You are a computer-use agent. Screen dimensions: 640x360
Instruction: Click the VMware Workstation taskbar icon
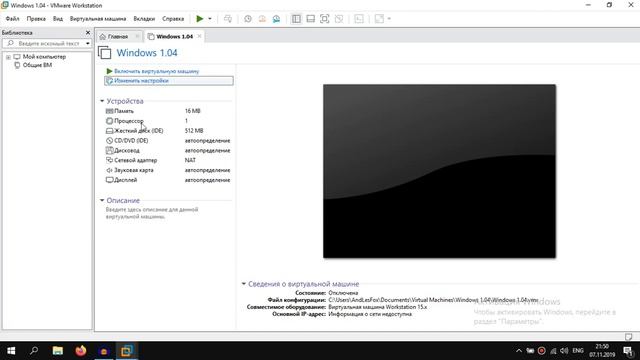[127, 351]
